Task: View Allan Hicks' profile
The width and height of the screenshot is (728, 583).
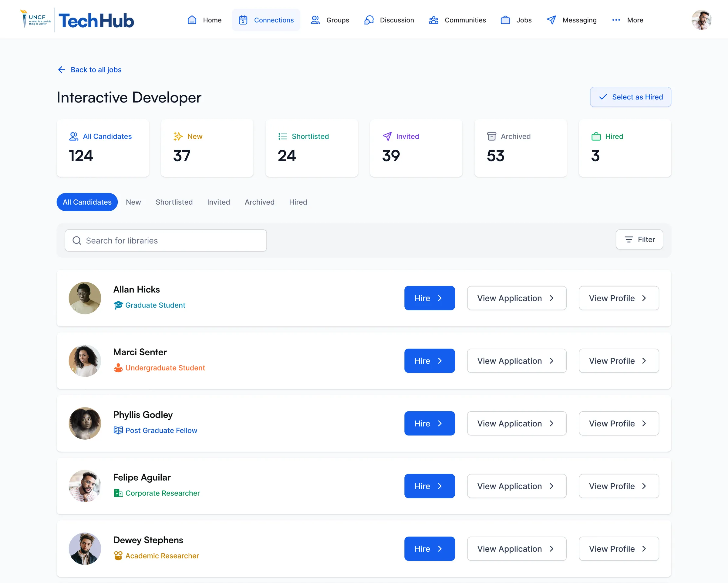Action: click(x=618, y=298)
